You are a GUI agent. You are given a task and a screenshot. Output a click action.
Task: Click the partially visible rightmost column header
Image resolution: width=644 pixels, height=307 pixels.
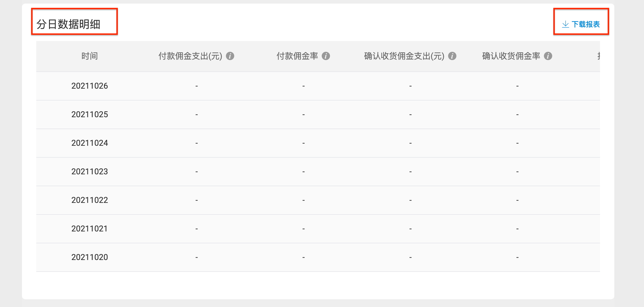598,56
